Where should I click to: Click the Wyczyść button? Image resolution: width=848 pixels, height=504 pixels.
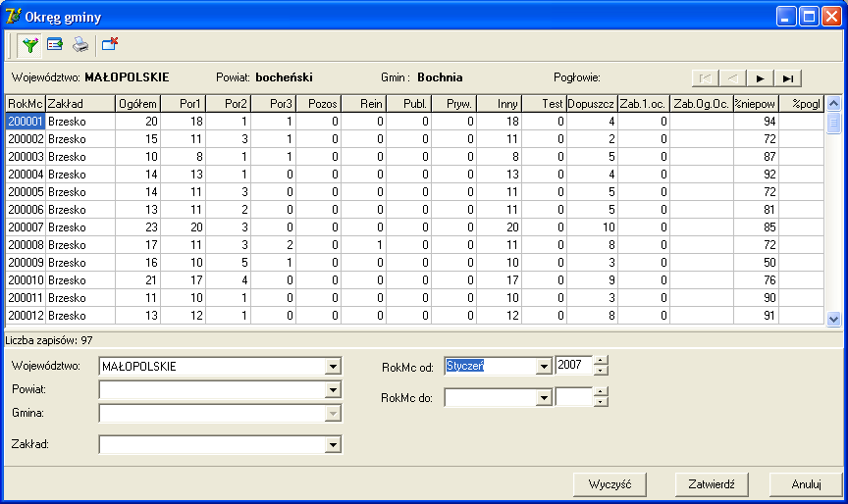click(609, 484)
